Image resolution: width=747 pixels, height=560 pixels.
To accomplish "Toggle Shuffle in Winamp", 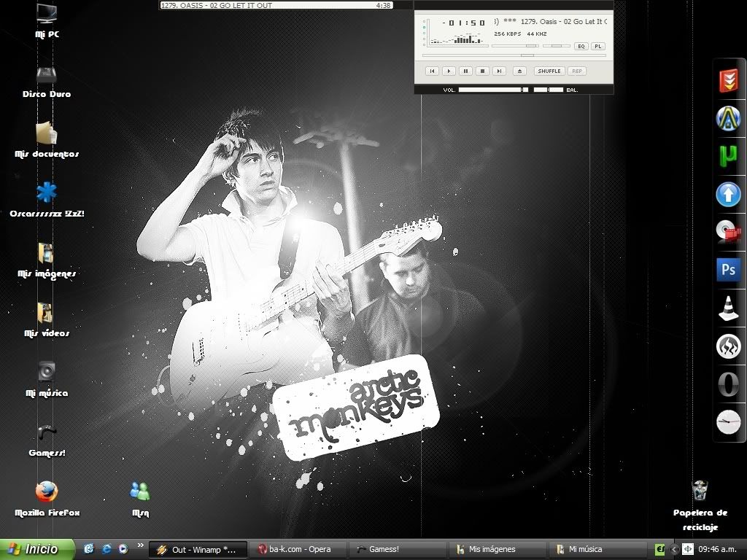I will (549, 71).
